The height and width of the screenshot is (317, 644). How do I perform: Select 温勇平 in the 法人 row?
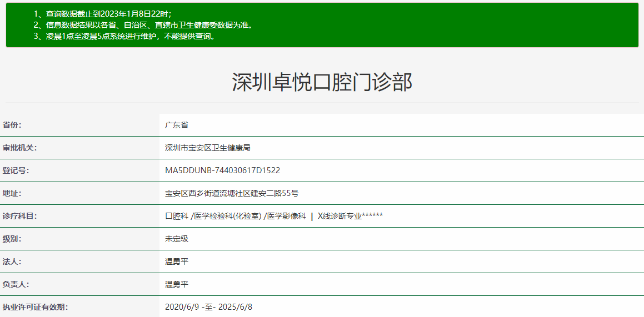[x=177, y=261]
